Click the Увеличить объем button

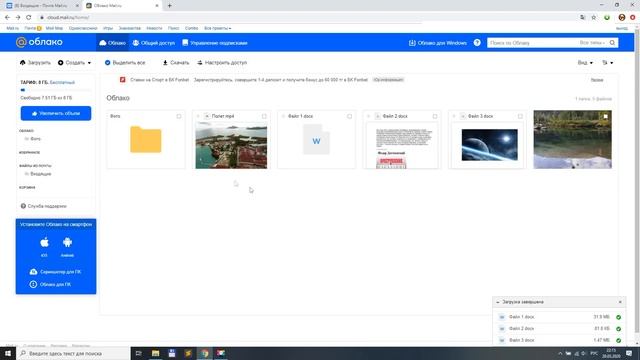coord(56,113)
